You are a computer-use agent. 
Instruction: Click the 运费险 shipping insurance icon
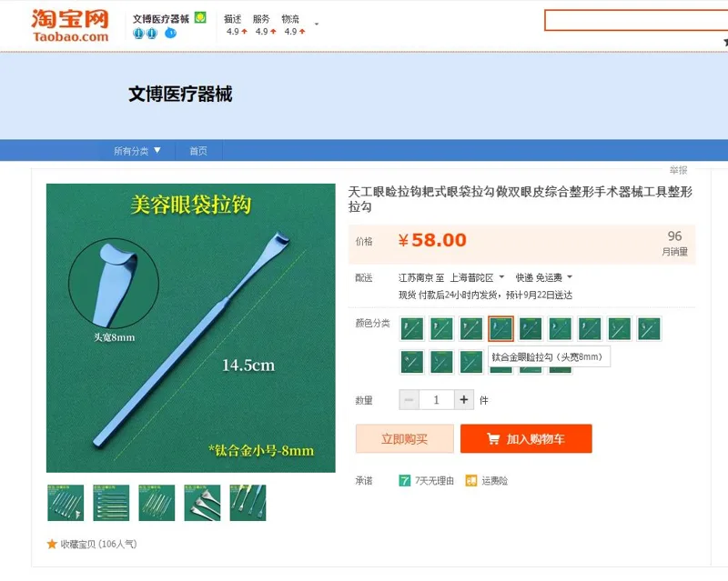click(x=471, y=480)
